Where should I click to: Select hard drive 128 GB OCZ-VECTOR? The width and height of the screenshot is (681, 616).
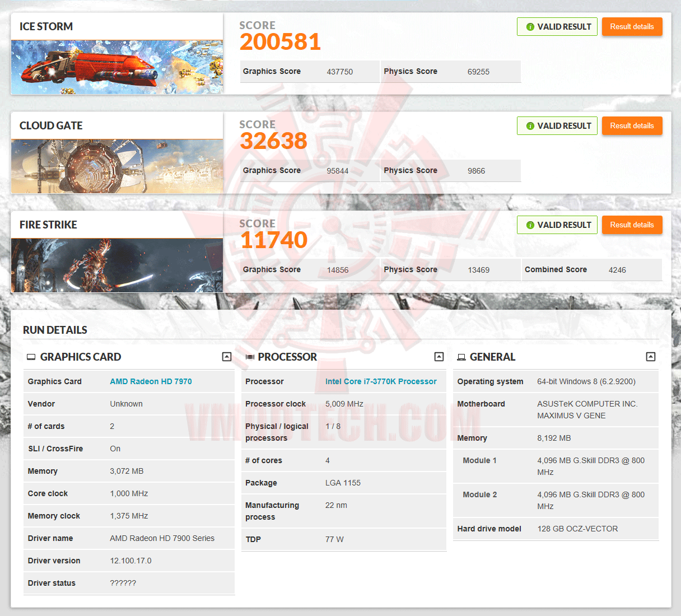pyautogui.click(x=577, y=529)
